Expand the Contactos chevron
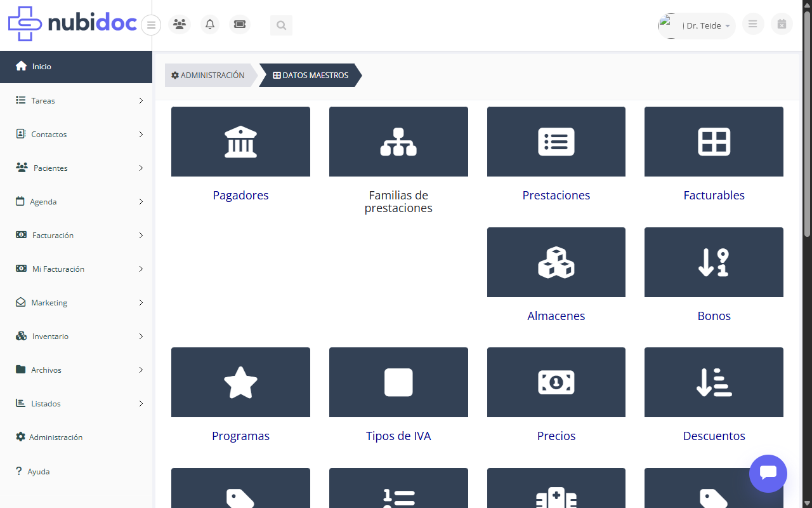 point(141,134)
